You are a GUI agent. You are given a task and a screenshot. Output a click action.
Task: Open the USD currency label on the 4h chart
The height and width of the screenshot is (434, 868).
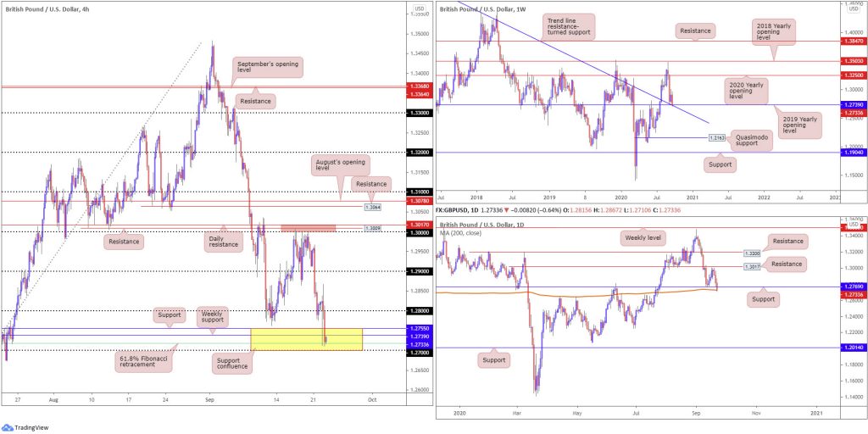(419, 8)
